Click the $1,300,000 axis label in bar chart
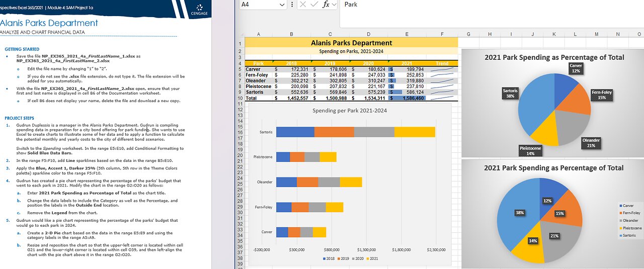This screenshot has width=644, height=269. coord(366,249)
